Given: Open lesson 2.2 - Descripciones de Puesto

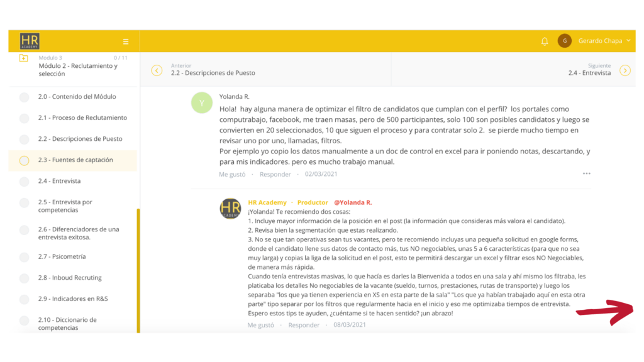Looking at the screenshot, I should [x=80, y=139].
